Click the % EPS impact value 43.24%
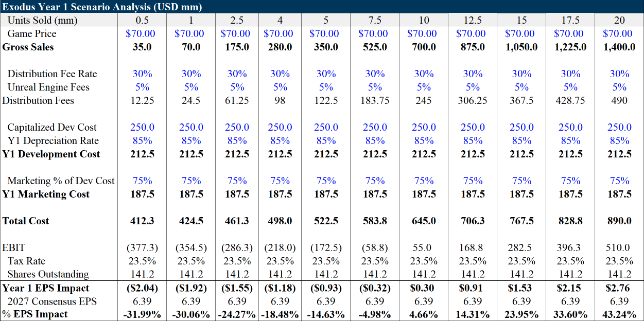Screen dimensions: 644x321 [x=619, y=314]
